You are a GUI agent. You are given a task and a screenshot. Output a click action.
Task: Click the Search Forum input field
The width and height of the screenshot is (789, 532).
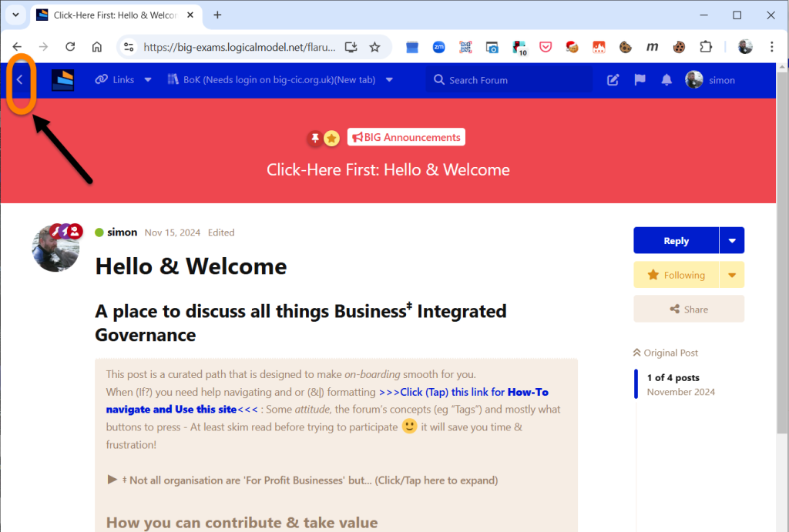tap(512, 80)
